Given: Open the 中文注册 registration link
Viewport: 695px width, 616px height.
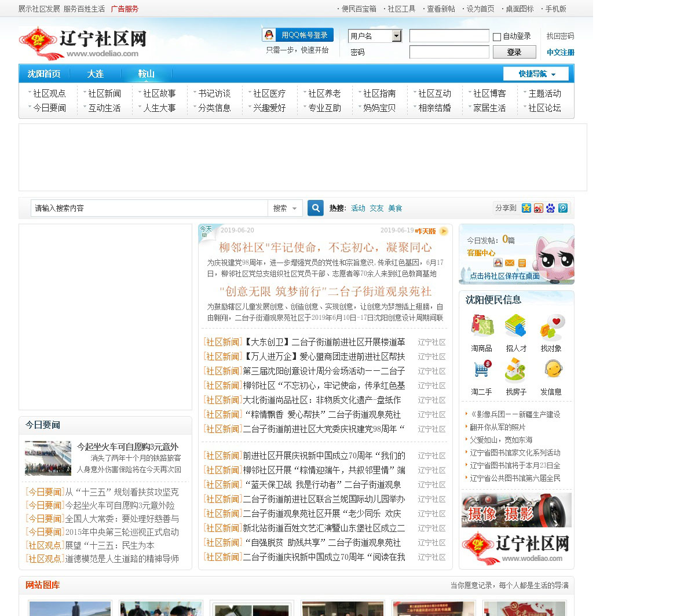Looking at the screenshot, I should pyautogui.click(x=560, y=52).
